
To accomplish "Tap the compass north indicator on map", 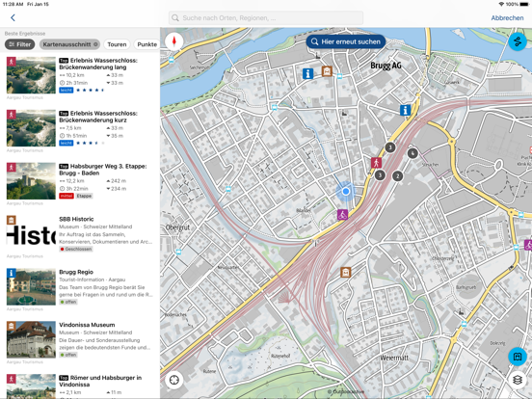I will pyautogui.click(x=174, y=41).
